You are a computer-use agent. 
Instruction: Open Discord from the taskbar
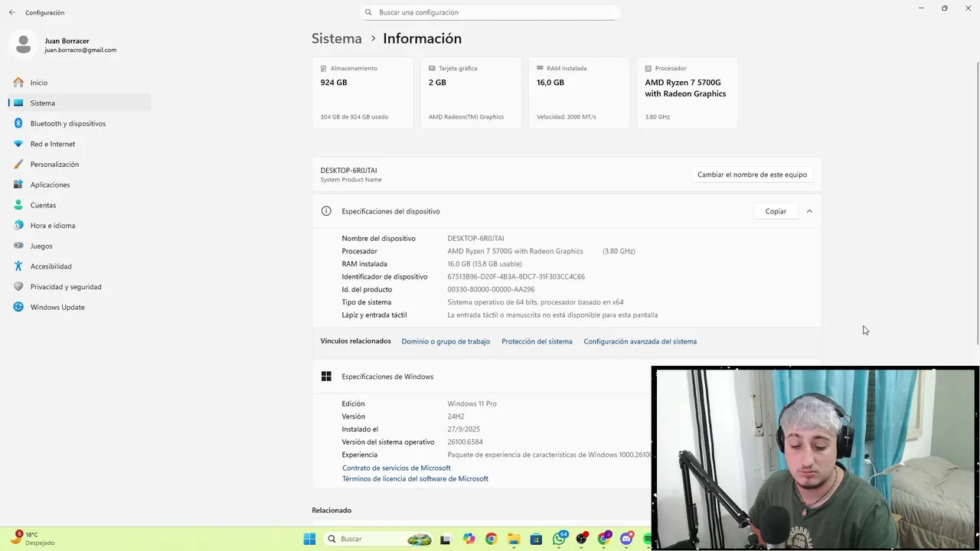(627, 539)
